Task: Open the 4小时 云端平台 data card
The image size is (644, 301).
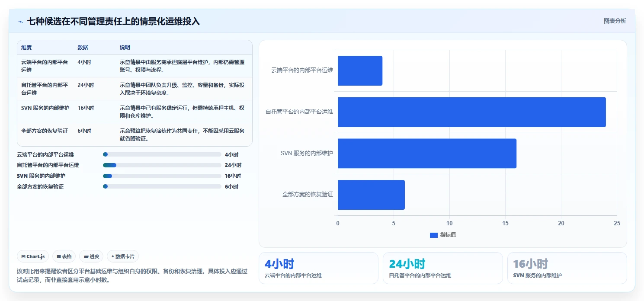Action: pyautogui.click(x=318, y=268)
